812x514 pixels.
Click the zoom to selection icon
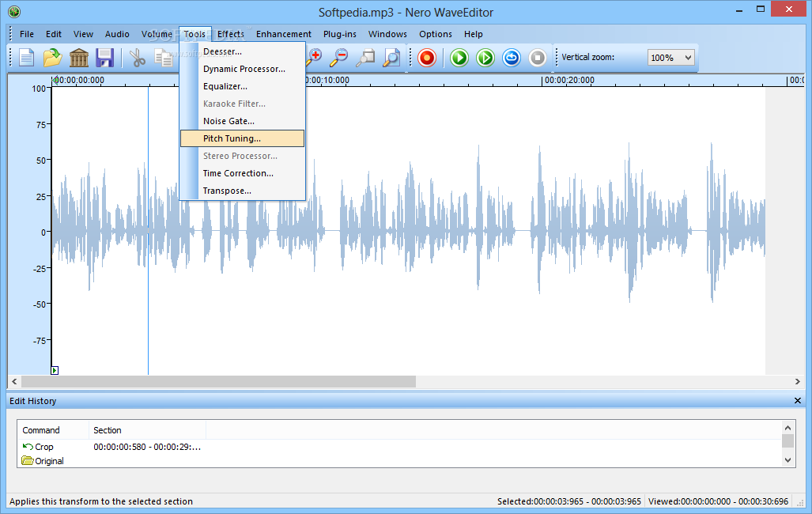(365, 58)
